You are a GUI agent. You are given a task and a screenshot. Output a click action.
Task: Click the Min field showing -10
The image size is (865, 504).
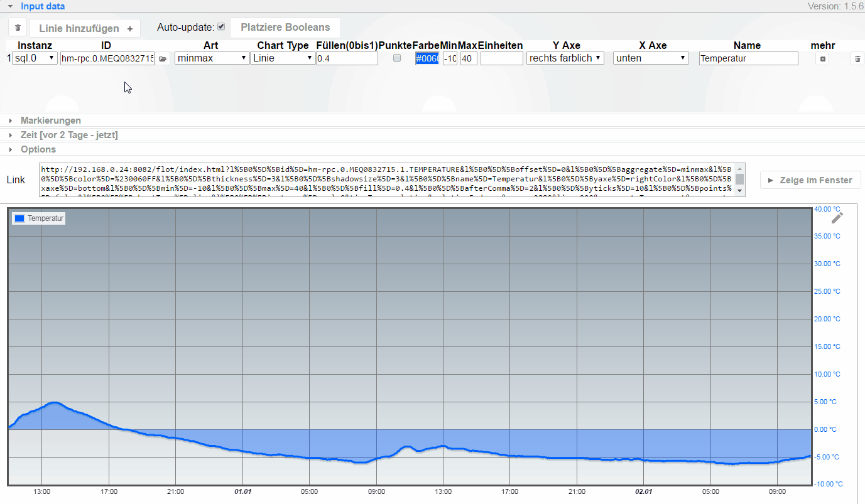click(x=450, y=58)
